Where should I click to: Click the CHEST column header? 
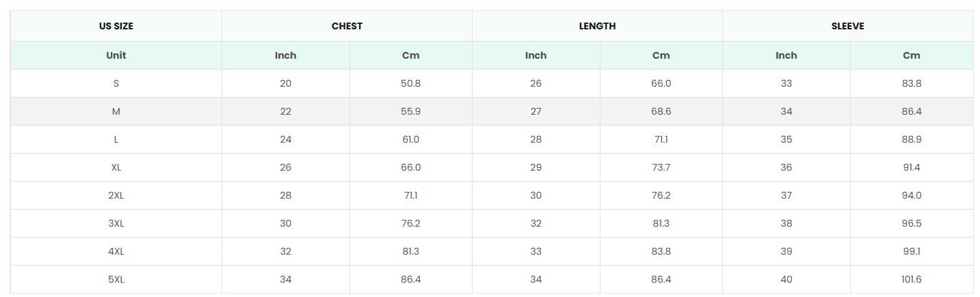click(347, 27)
